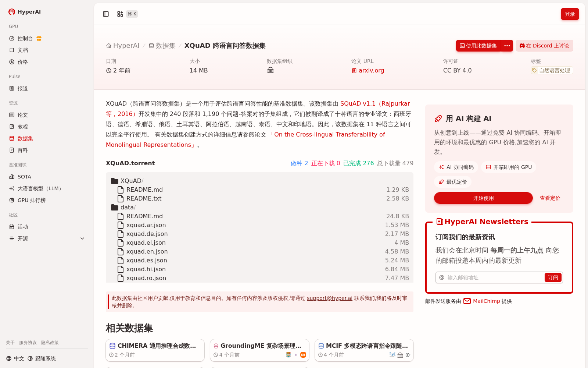Open 查看定价 link
Image resolution: width=588 pixels, height=368 pixels.
pos(550,198)
